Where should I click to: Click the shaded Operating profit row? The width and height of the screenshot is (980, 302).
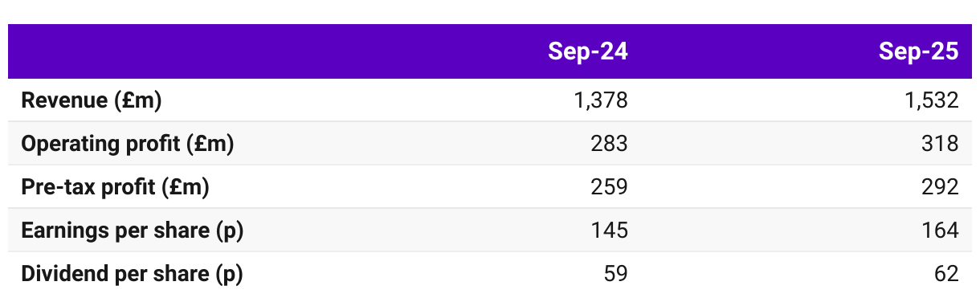point(490,144)
